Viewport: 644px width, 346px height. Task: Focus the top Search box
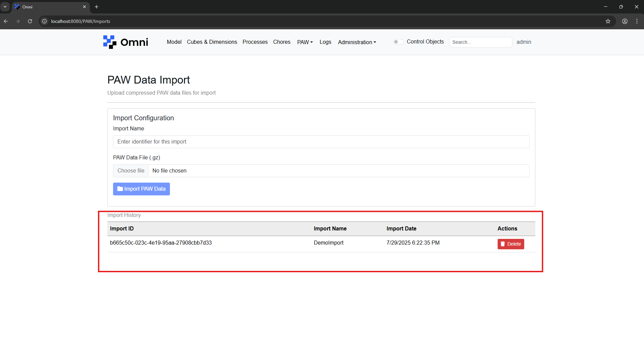click(480, 42)
